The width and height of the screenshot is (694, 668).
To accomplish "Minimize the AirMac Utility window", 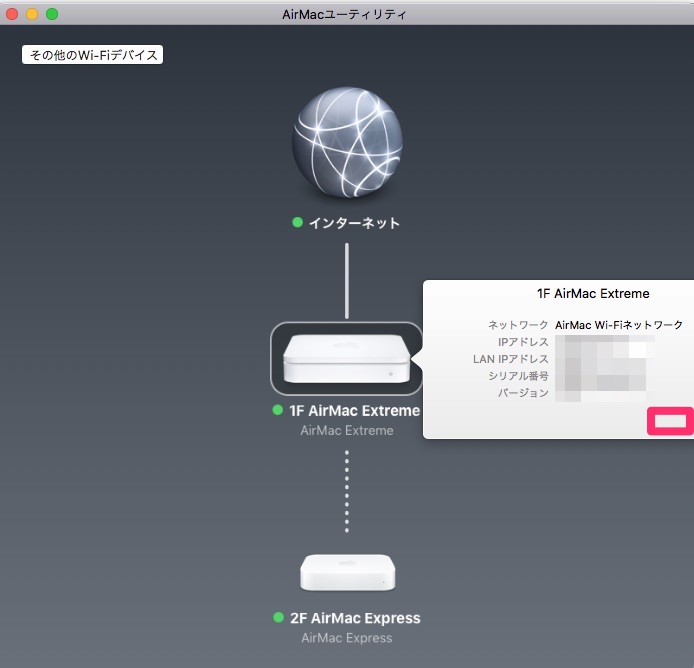I will coord(32,14).
